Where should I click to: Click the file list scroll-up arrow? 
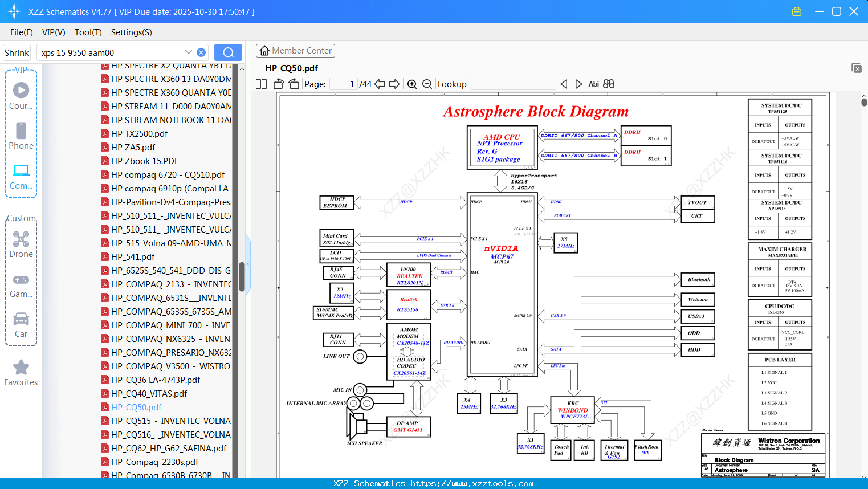(242, 68)
